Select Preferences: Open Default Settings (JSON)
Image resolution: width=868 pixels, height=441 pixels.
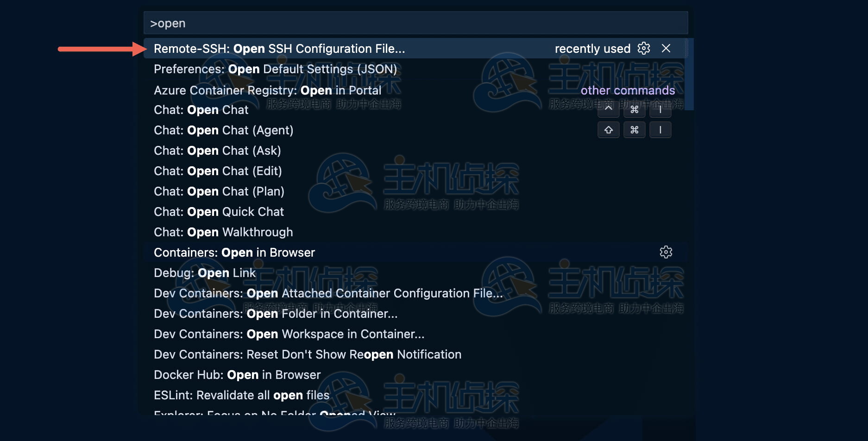(x=275, y=69)
